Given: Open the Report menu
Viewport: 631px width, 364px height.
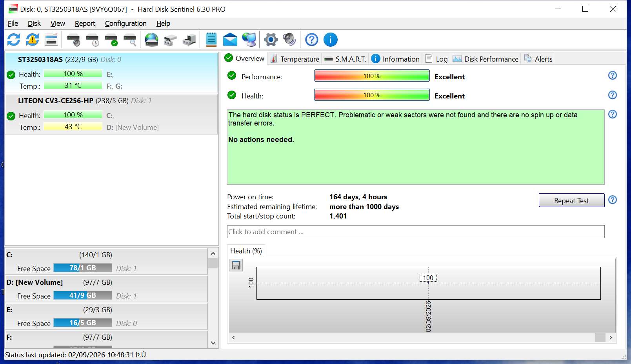Looking at the screenshot, I should tap(85, 24).
